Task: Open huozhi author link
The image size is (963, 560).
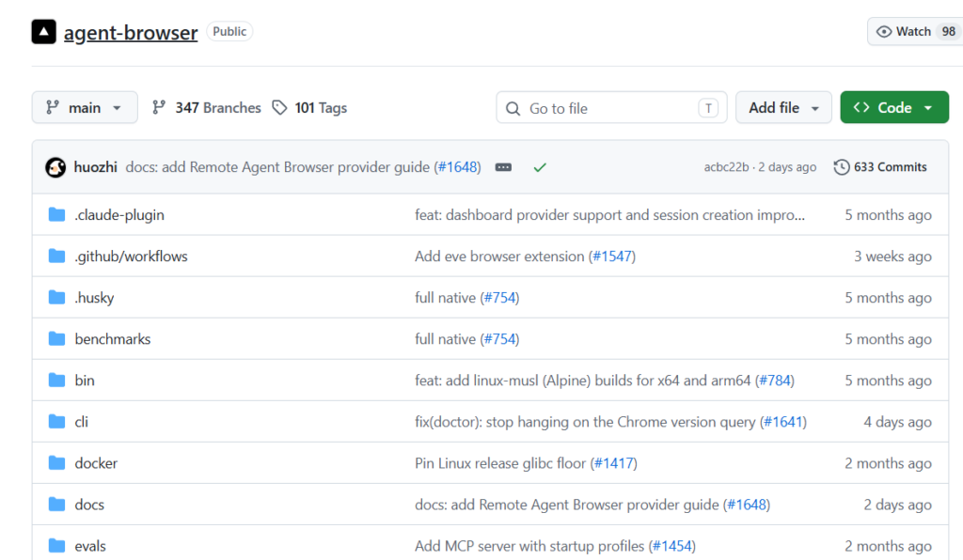Action: tap(95, 167)
